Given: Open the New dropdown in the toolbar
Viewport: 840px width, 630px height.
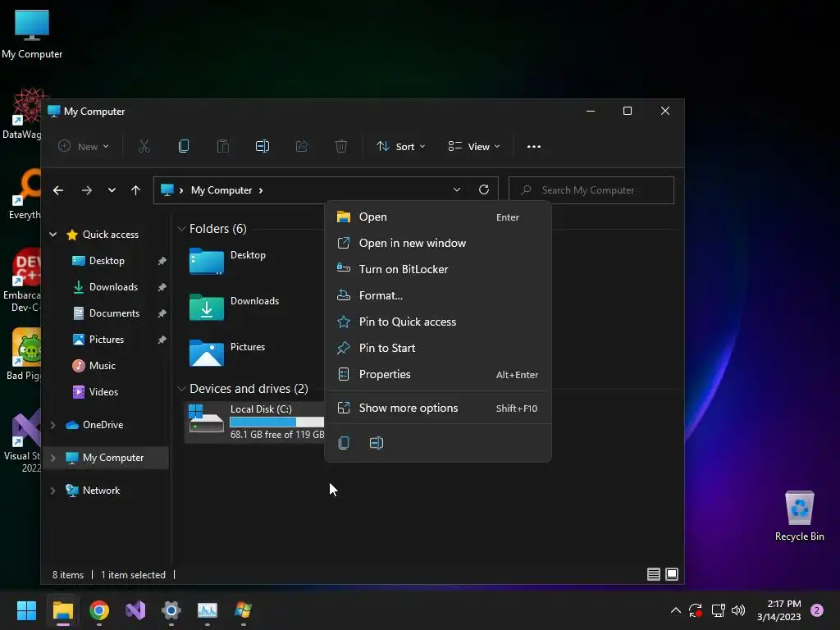Looking at the screenshot, I should [84, 146].
